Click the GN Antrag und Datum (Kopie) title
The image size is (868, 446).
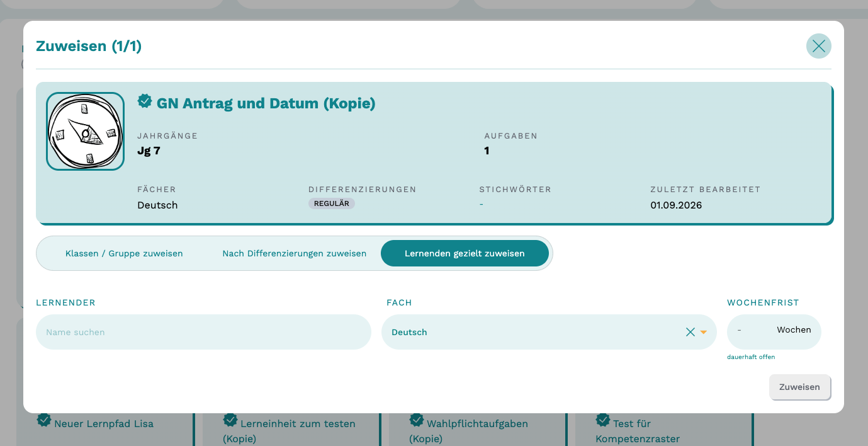click(266, 103)
